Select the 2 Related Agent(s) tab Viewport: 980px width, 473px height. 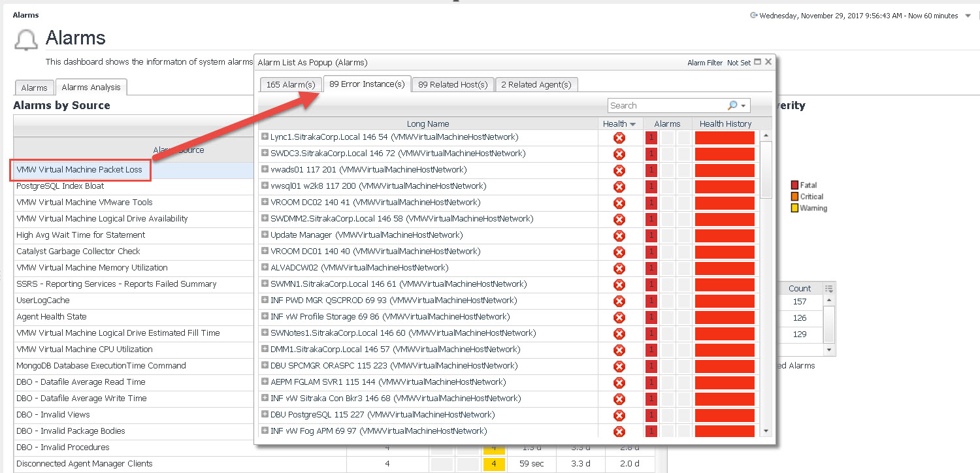click(x=536, y=85)
